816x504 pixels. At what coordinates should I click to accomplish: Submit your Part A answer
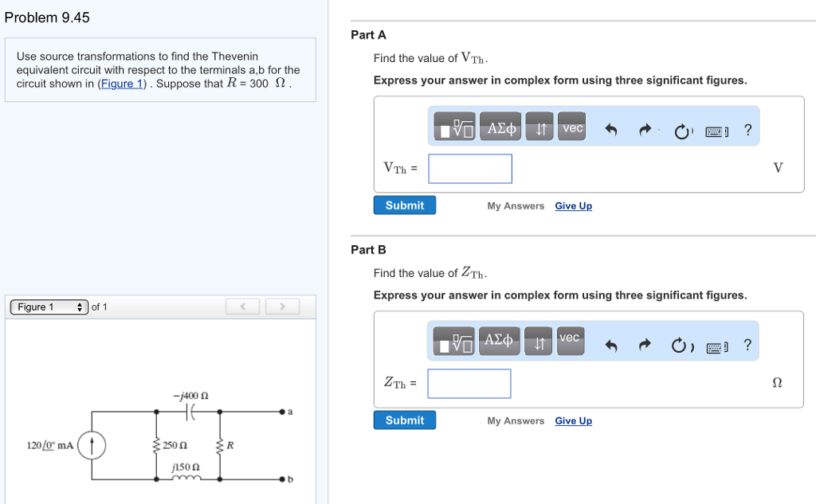pyautogui.click(x=404, y=205)
